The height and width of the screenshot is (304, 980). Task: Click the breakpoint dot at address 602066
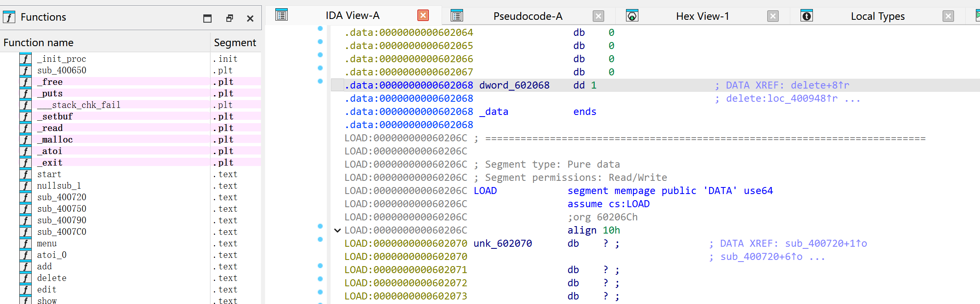[x=320, y=55]
